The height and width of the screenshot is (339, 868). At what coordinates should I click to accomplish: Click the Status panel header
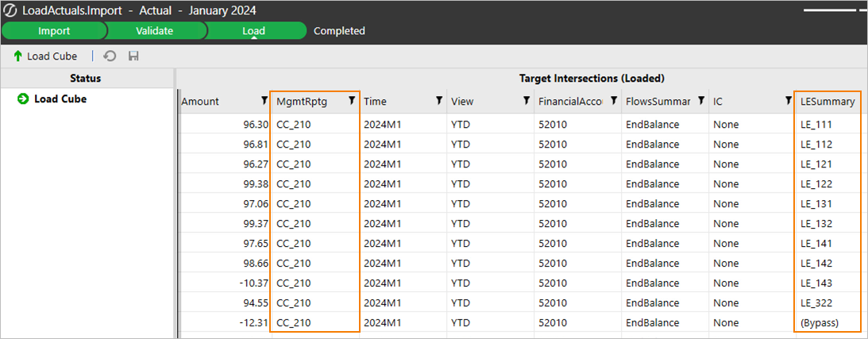(x=86, y=78)
